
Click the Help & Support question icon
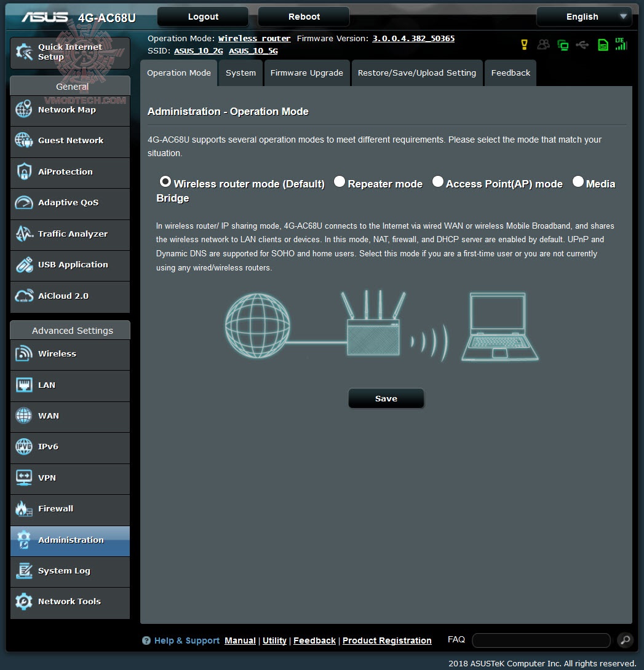point(146,640)
